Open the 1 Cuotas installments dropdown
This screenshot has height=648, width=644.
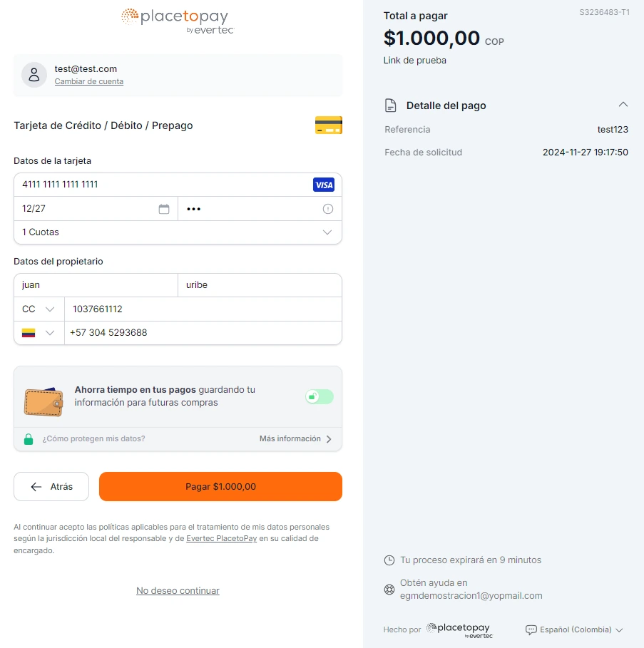click(x=178, y=232)
